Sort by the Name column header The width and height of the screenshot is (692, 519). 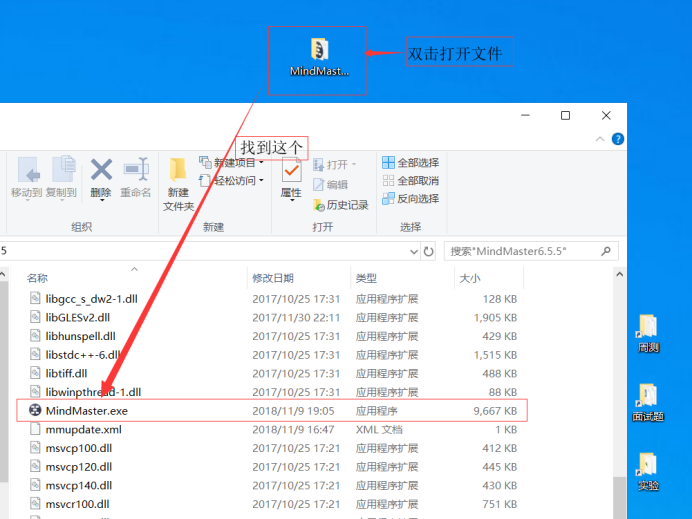click(38, 278)
